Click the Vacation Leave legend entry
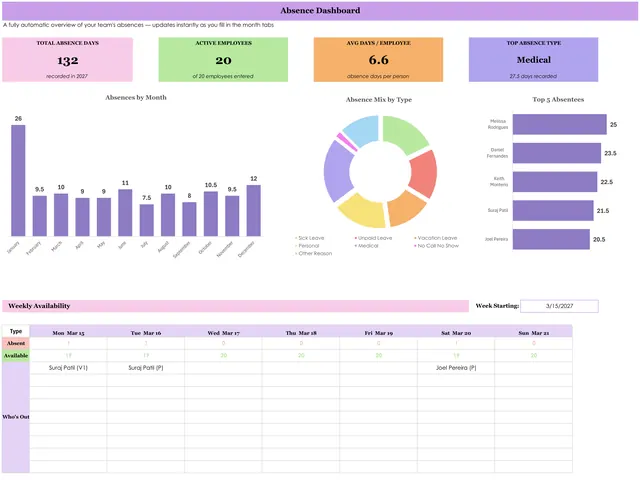The width and height of the screenshot is (640, 480). 436,238
